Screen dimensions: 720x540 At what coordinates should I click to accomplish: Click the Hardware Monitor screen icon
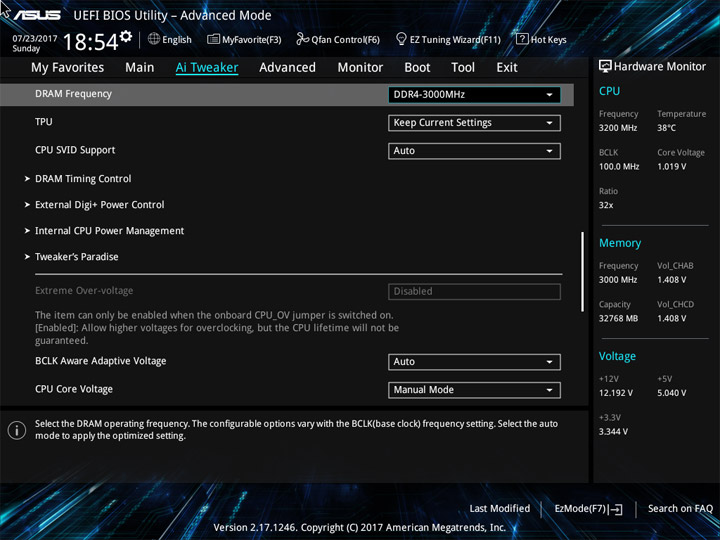pyautogui.click(x=605, y=66)
